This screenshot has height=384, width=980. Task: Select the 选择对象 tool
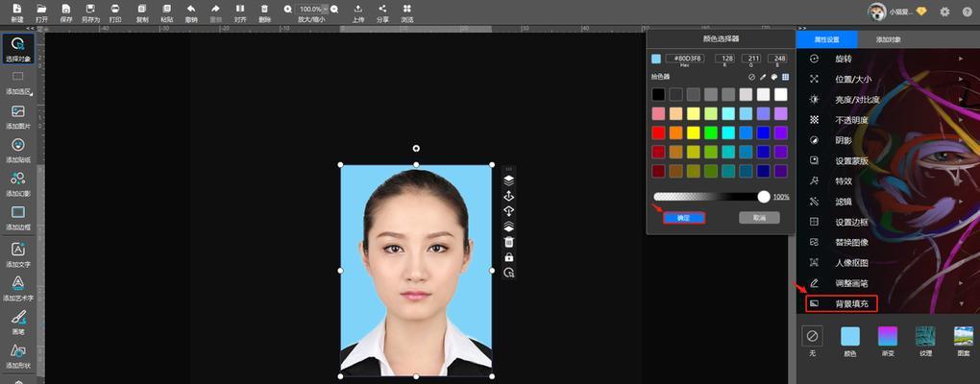pyautogui.click(x=18, y=49)
